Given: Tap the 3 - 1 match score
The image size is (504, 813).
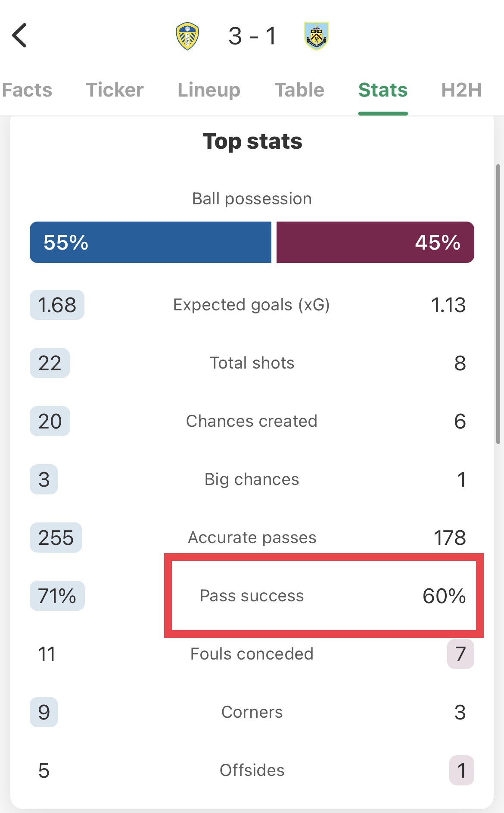Looking at the screenshot, I should coord(252,36).
